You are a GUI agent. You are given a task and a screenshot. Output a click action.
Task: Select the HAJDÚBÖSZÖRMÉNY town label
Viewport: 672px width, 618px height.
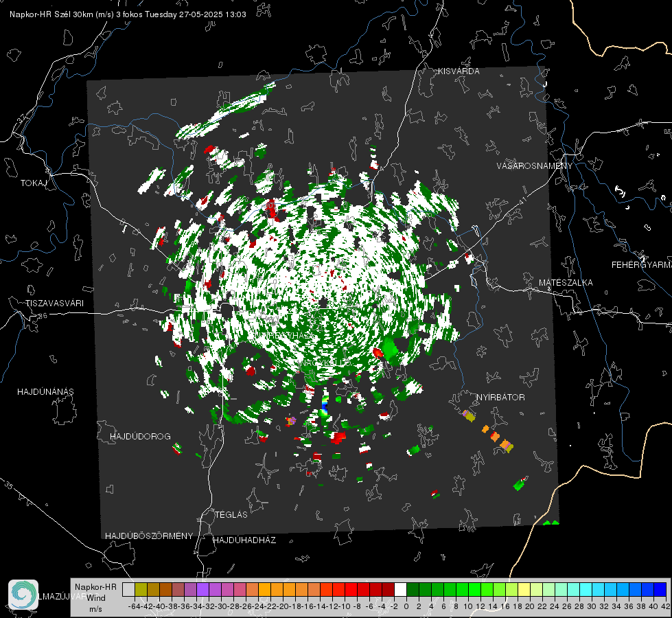(x=149, y=536)
